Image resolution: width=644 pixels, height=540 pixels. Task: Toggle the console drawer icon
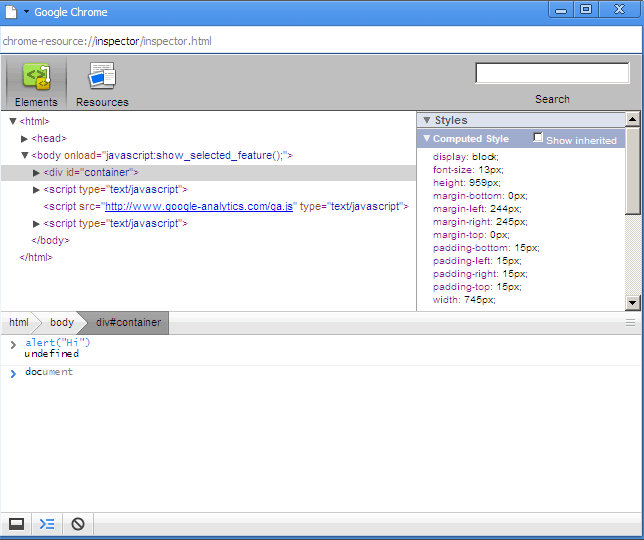[x=47, y=524]
